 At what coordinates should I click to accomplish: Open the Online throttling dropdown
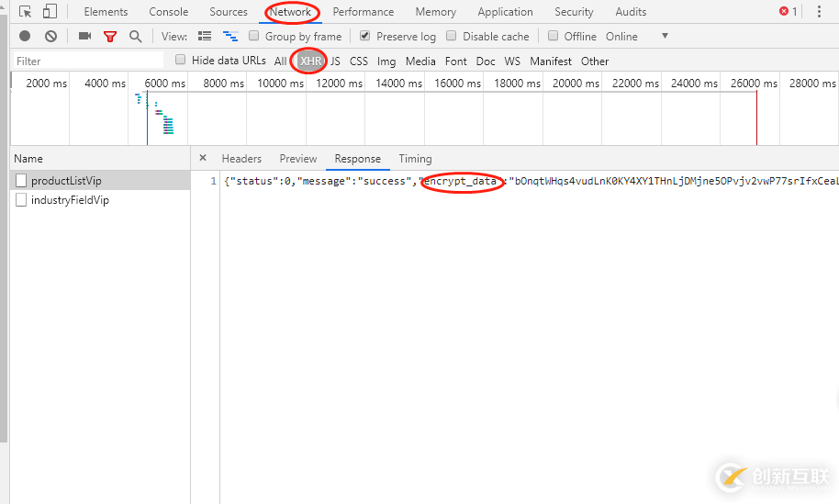pyautogui.click(x=637, y=37)
